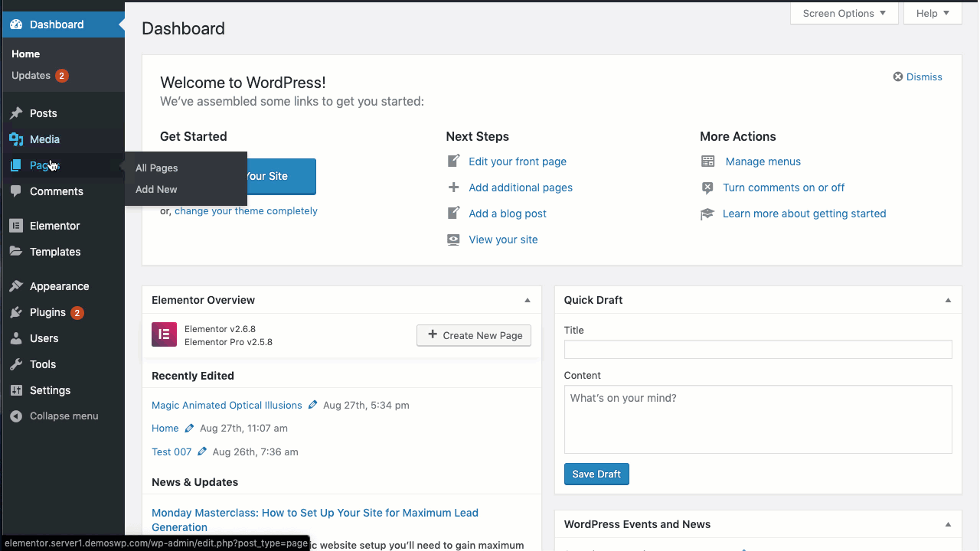Click the Appearance paintbrush icon
The image size is (980, 551).
[16, 286]
